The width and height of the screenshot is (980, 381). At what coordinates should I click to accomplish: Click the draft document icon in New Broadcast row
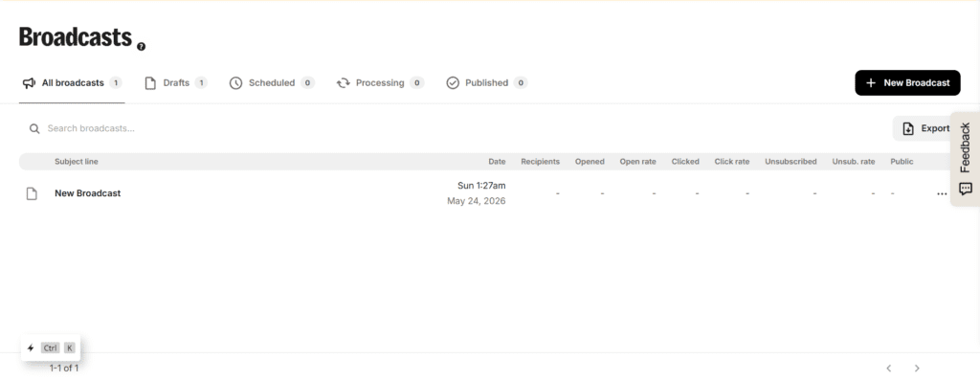coord(32,193)
